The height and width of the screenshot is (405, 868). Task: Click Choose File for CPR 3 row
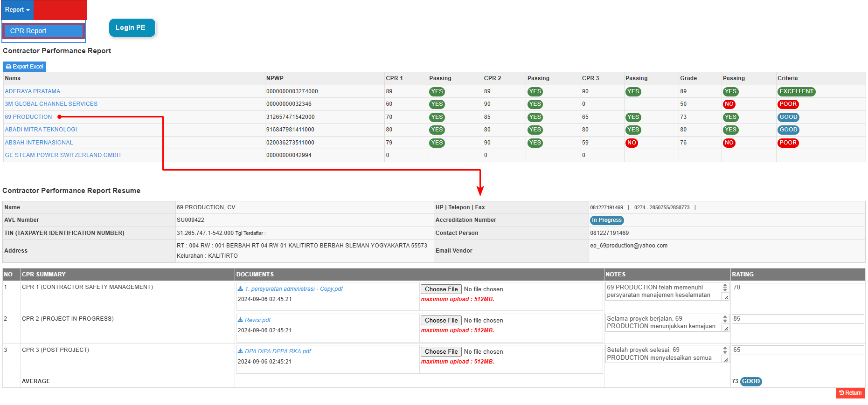[x=441, y=352]
